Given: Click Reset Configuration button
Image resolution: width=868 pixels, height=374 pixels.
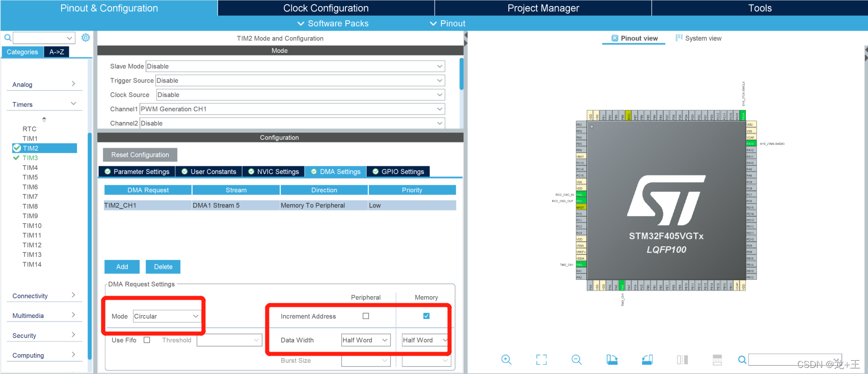Looking at the screenshot, I should (140, 155).
